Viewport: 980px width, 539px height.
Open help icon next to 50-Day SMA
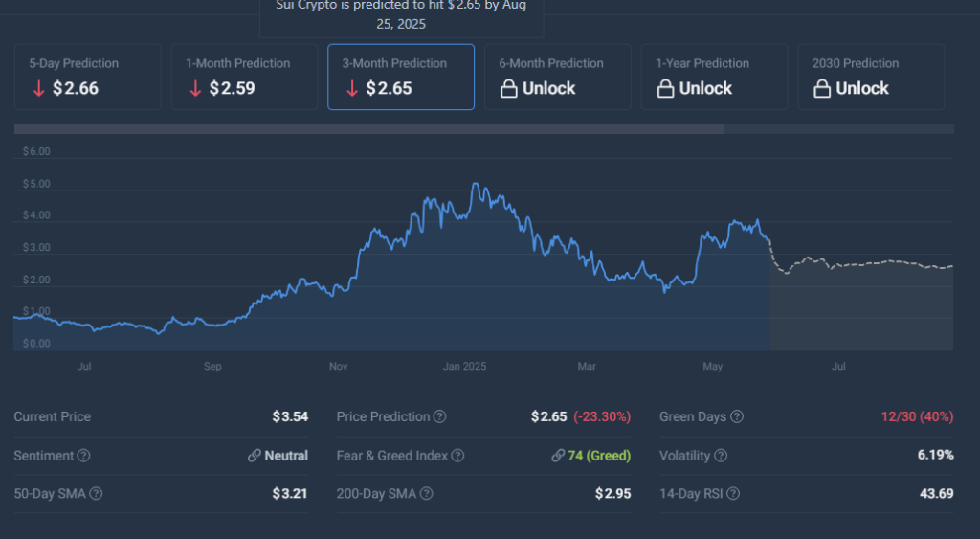point(96,493)
